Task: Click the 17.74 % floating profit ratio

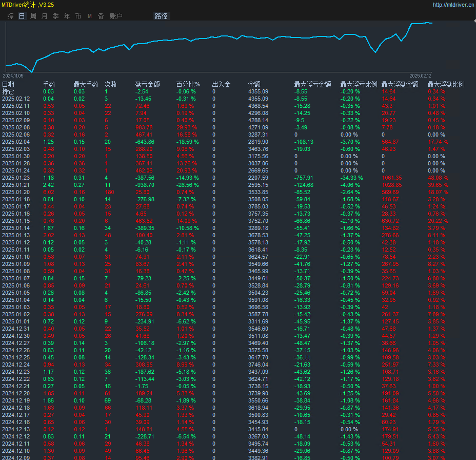Action: point(438,142)
